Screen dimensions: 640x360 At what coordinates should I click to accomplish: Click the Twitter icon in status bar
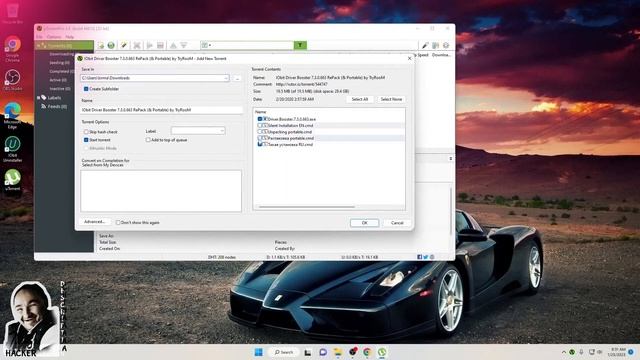pos(426,257)
